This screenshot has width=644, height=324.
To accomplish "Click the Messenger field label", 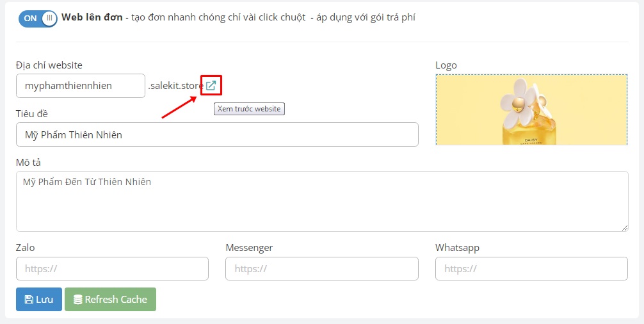I will (x=249, y=248).
